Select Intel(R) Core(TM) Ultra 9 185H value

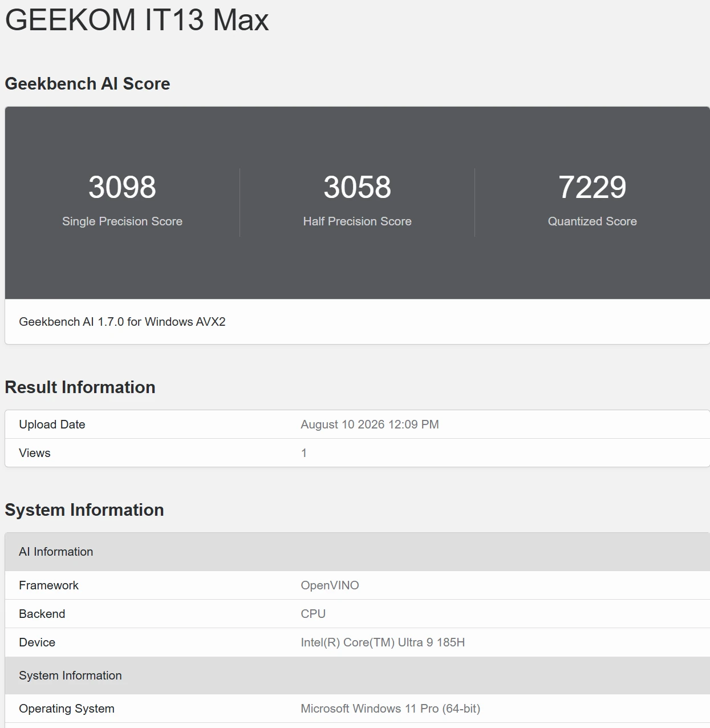(383, 642)
